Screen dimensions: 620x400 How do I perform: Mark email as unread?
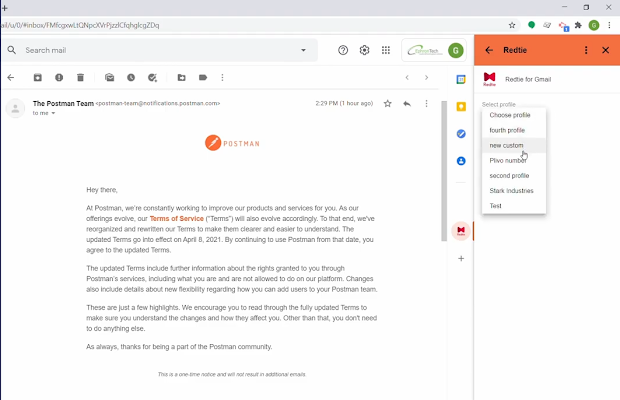(x=110, y=77)
